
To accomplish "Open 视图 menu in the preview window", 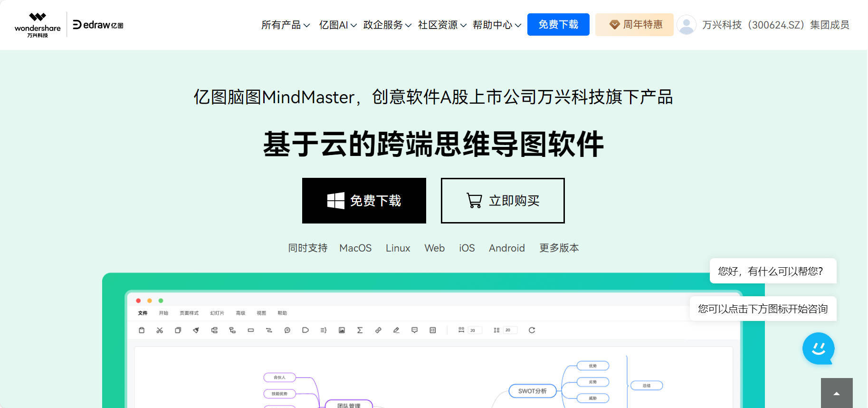I will point(261,313).
